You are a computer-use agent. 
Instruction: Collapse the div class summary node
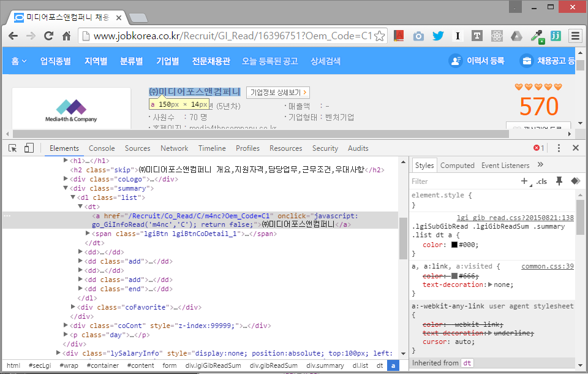[66, 188]
